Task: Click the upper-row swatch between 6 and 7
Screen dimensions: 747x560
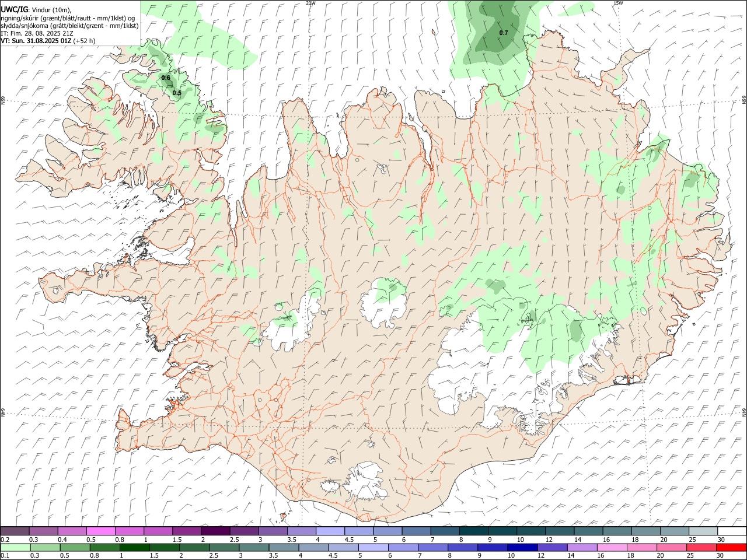Action: pyautogui.click(x=416, y=531)
